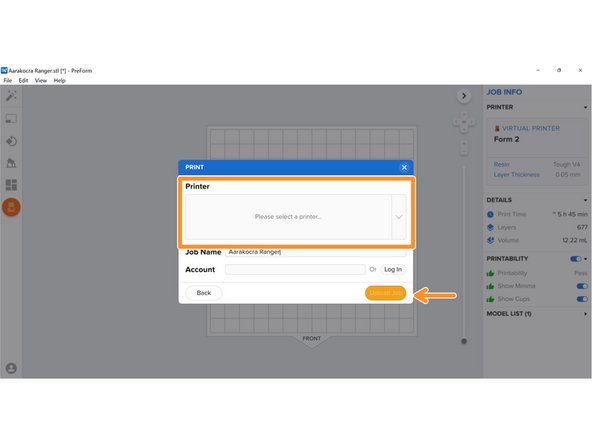
Task: Select the One-Click Print magic wand tool
Action: coord(11,96)
